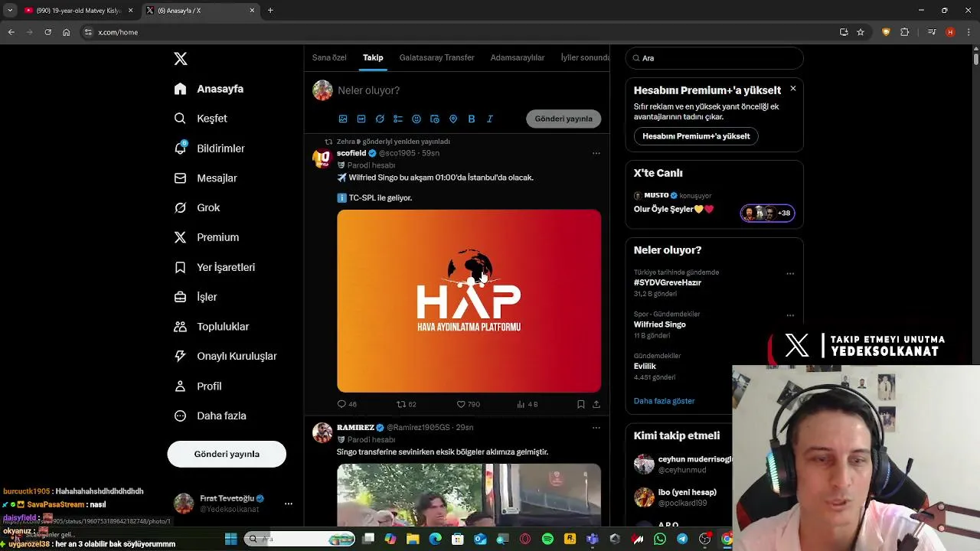Click the browser address bar x.com/home
The height and width of the screenshot is (551, 980).
point(459,32)
